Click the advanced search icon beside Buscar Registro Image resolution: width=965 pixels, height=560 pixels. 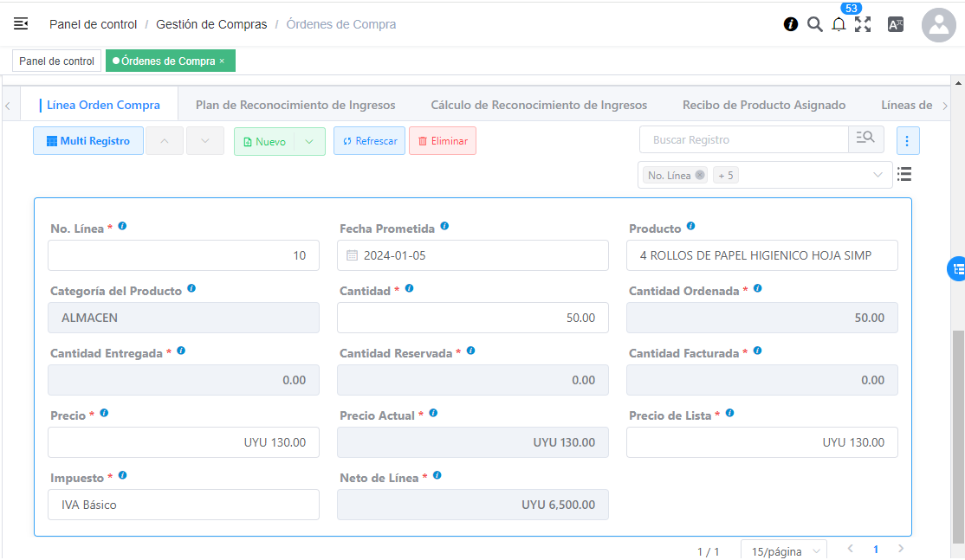click(865, 139)
